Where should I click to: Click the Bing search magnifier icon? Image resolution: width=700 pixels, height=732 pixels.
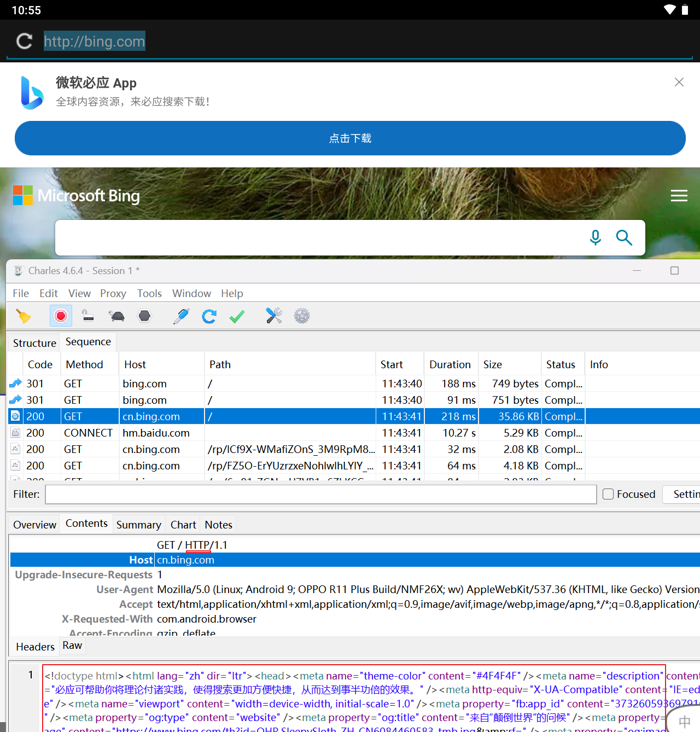(624, 237)
